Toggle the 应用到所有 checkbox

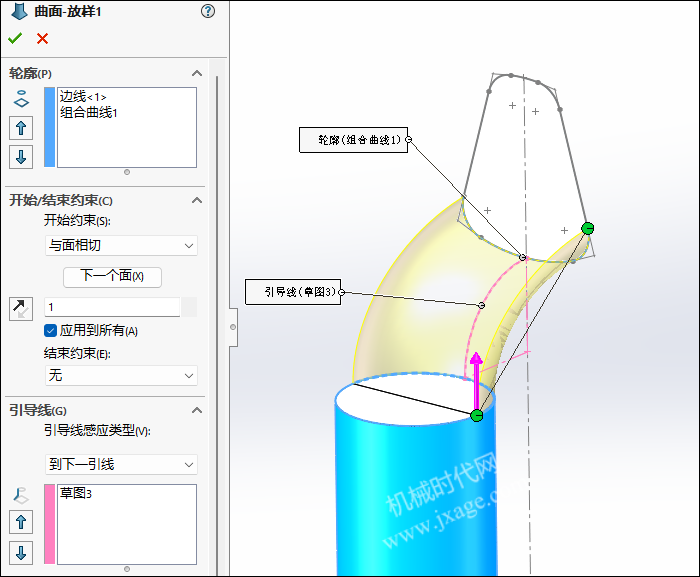tap(51, 331)
